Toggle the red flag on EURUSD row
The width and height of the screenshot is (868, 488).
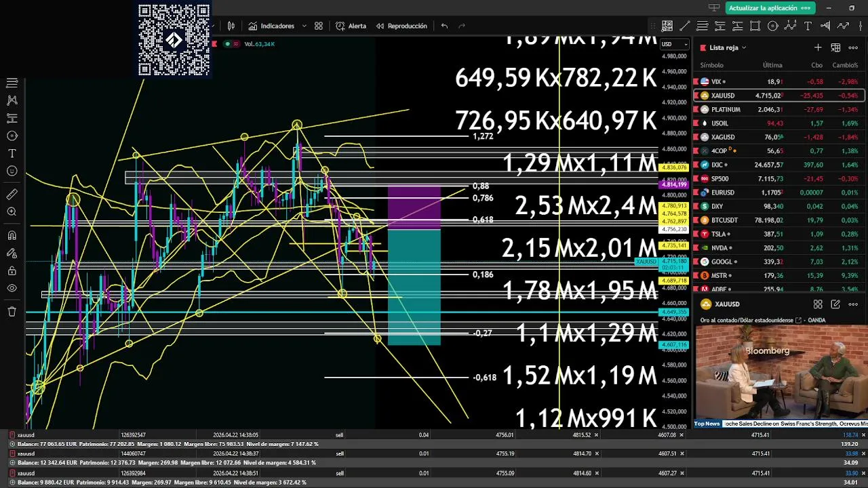696,192
